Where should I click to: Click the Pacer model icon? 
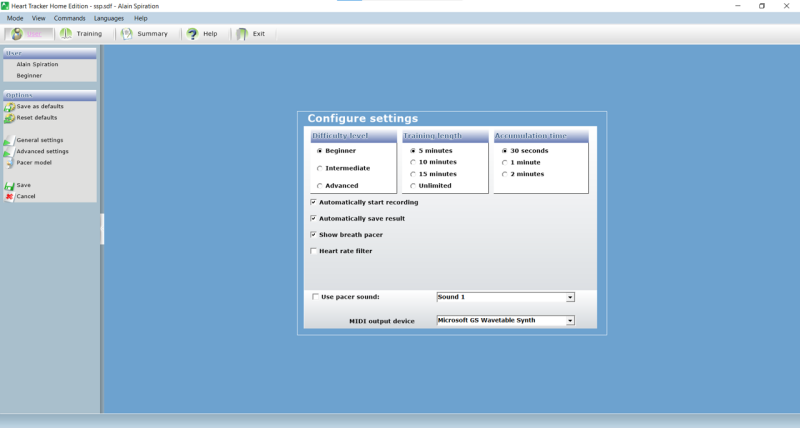pyautogui.click(x=10, y=163)
